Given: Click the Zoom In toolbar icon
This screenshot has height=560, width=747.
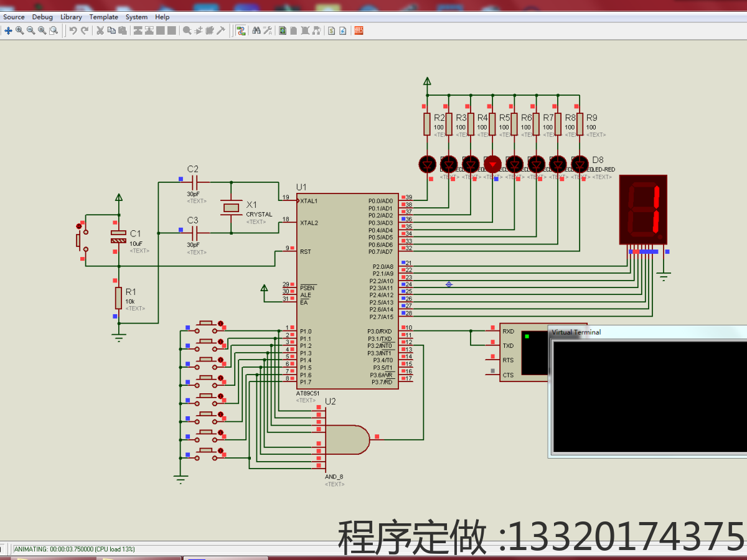Looking at the screenshot, I should 19,30.
